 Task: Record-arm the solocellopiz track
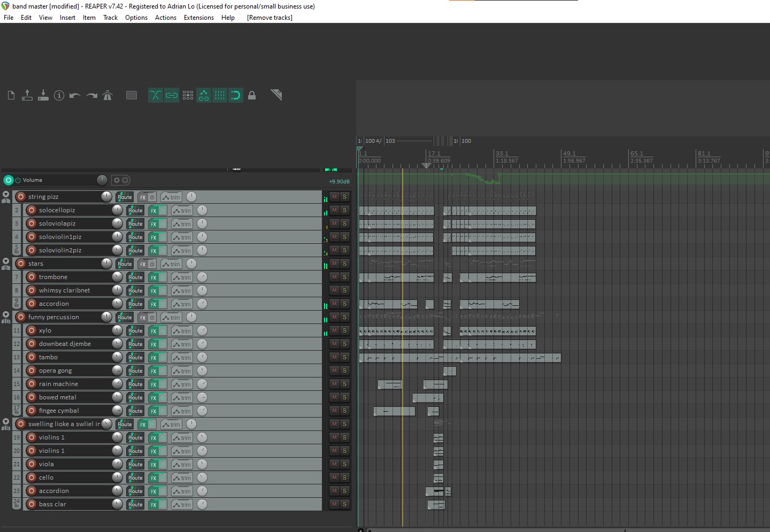coord(32,210)
